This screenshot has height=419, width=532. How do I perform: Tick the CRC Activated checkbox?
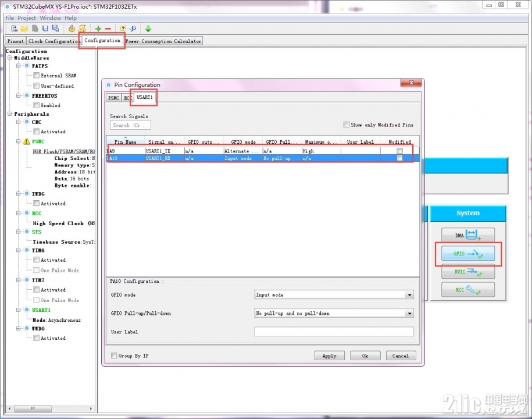(36, 132)
